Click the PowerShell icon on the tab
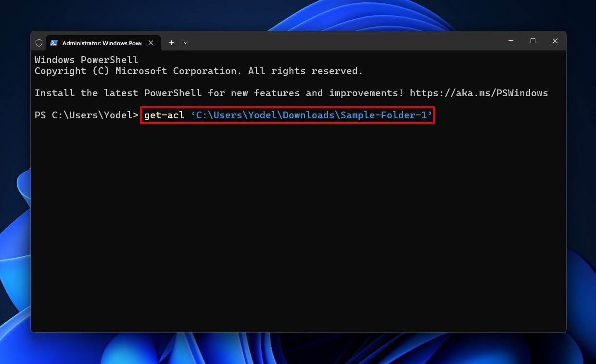 (x=54, y=43)
